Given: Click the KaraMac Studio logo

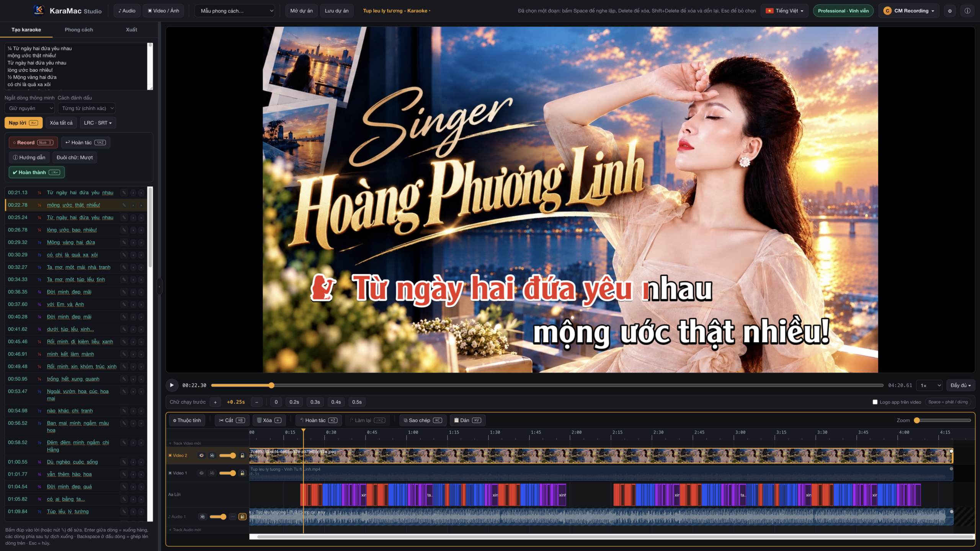Looking at the screenshot, I should (39, 11).
